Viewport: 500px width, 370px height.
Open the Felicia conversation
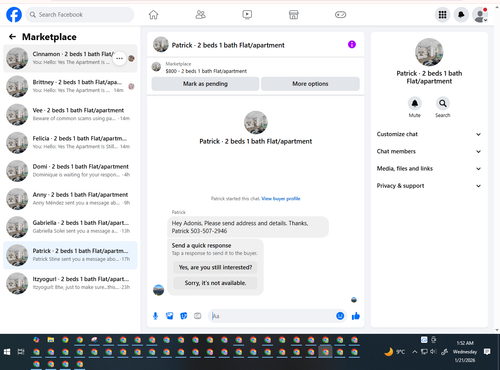(x=70, y=143)
